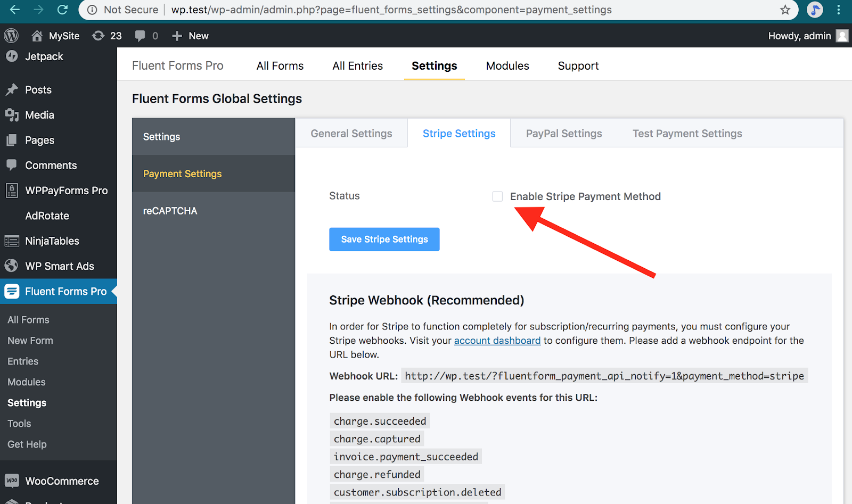
Task: Click the Fluent Forms Global Settings heading
Action: [x=217, y=99]
